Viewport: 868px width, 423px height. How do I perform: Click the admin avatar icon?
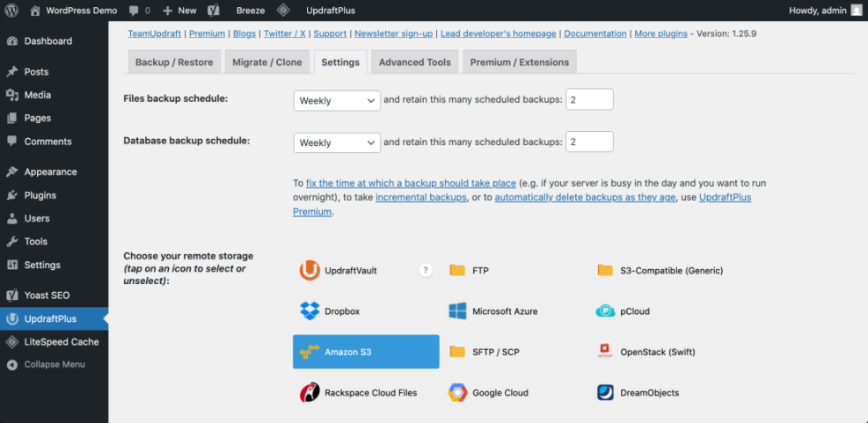pos(856,10)
